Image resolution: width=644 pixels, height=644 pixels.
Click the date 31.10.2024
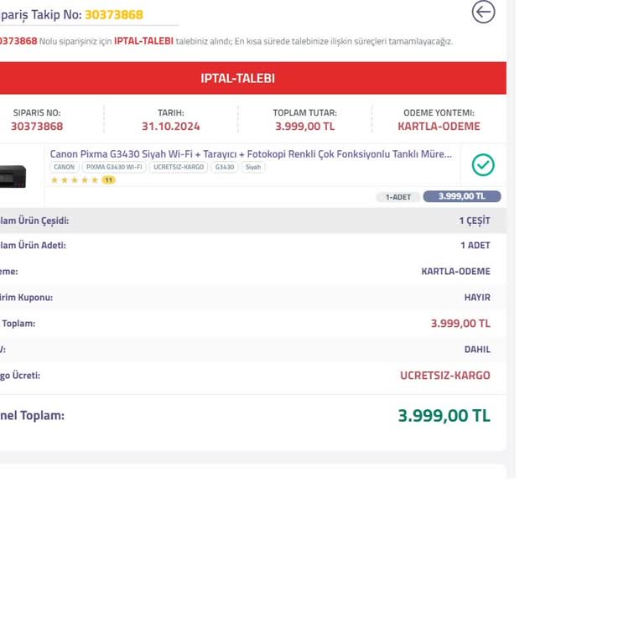(171, 127)
